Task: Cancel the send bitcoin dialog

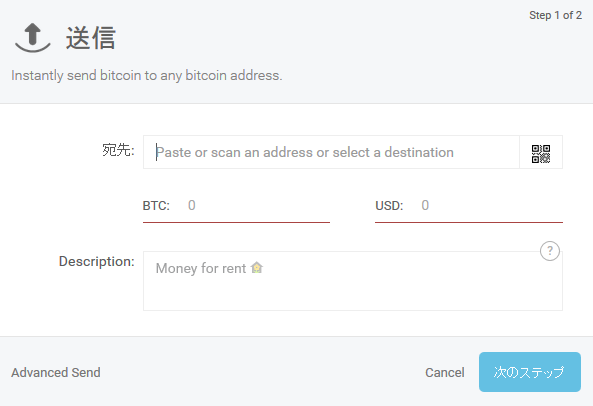Action: click(445, 372)
